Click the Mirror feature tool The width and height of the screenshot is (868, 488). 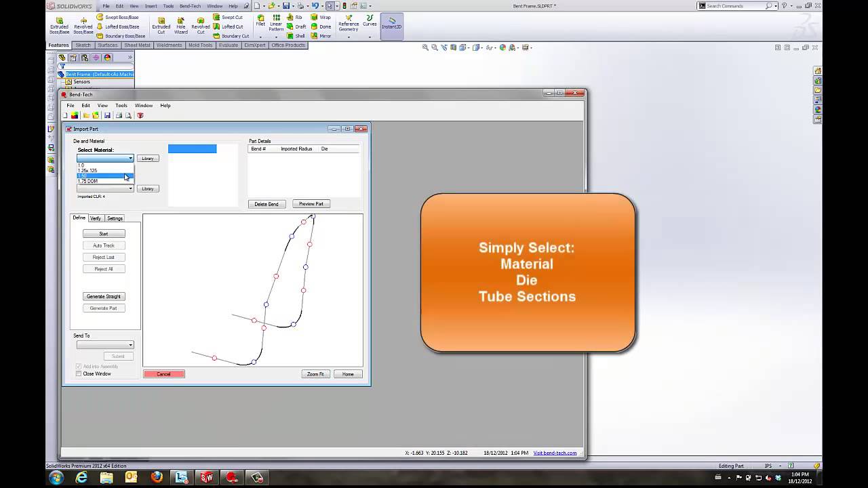(321, 36)
